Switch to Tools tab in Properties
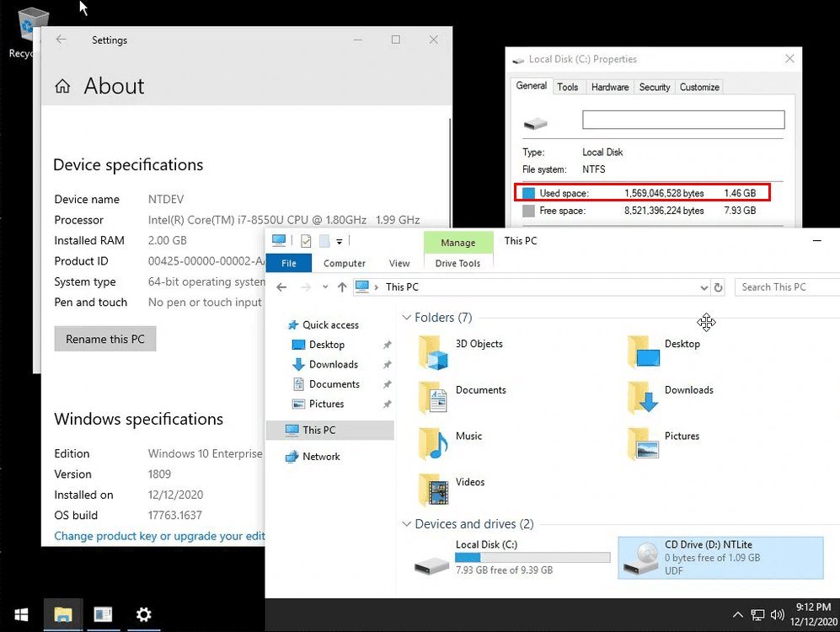The image size is (840, 632). (x=567, y=87)
